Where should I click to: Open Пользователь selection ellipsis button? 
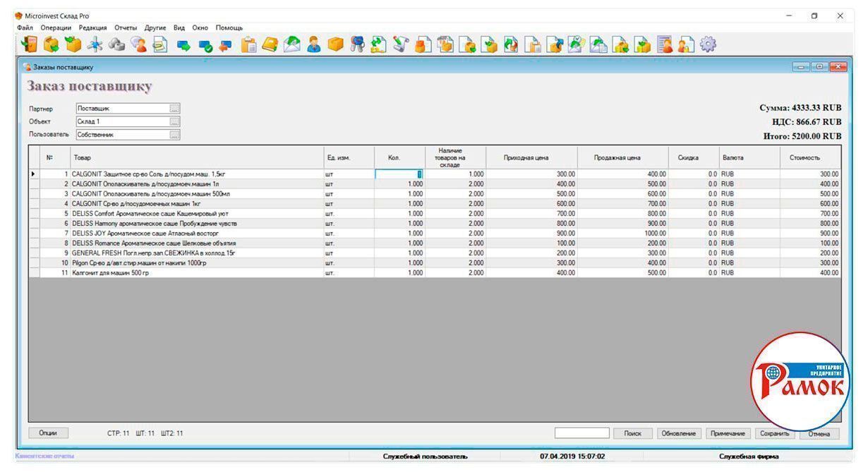click(174, 134)
